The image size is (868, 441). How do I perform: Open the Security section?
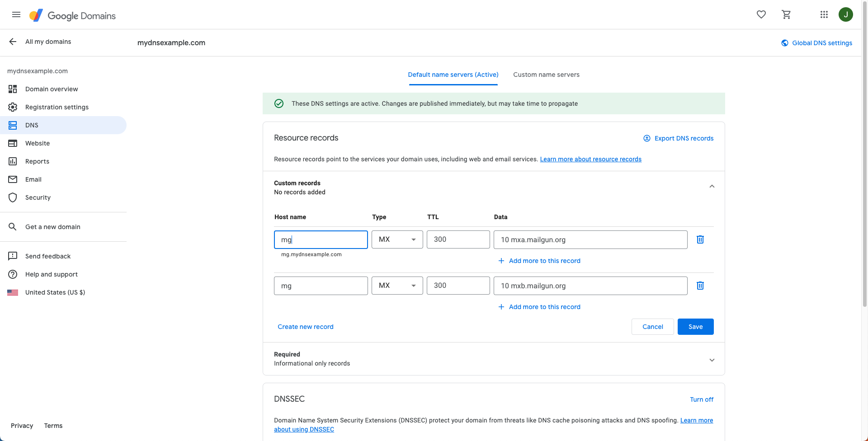click(38, 197)
